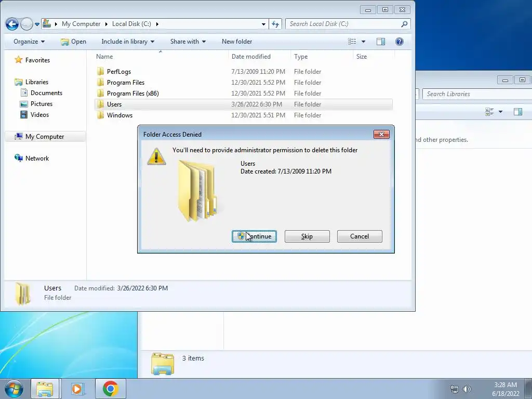
Task: Click Libraries icon in background details pane
Action: (163, 363)
